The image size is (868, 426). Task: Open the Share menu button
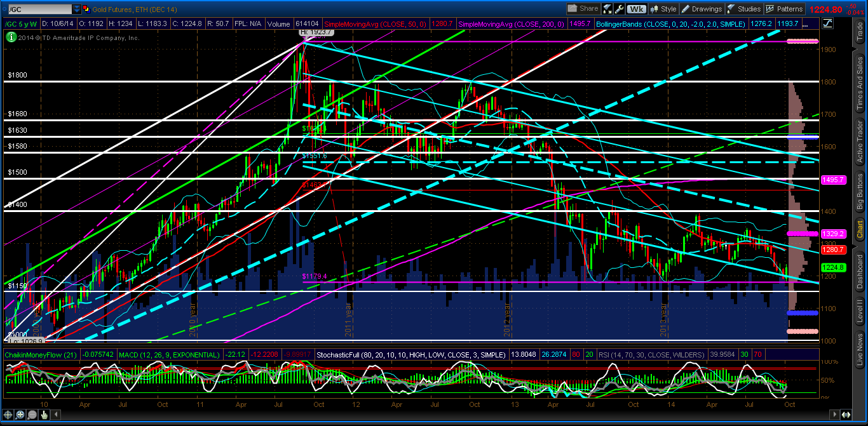pos(583,9)
